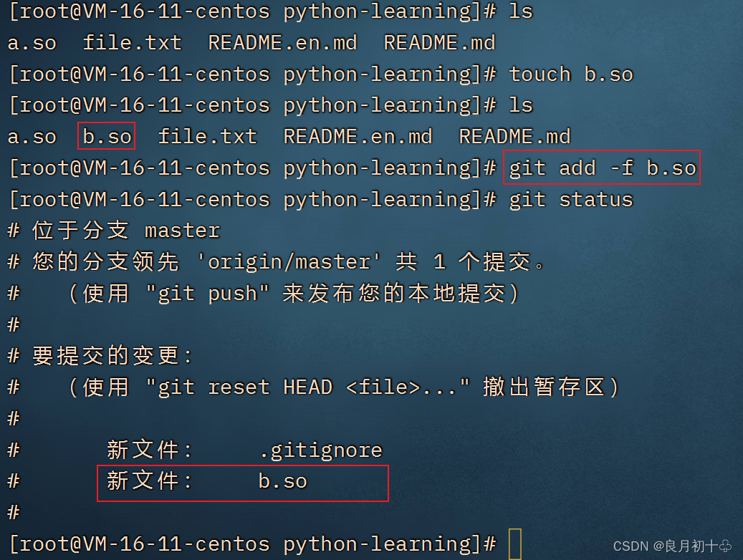Image resolution: width=743 pixels, height=560 pixels.
Task: Click the README.en.md filename
Action: (x=282, y=42)
